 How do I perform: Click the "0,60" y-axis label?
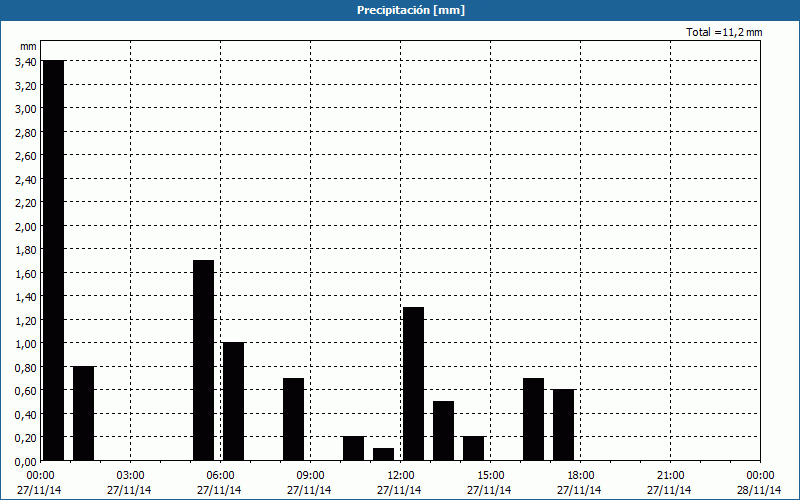pos(26,390)
